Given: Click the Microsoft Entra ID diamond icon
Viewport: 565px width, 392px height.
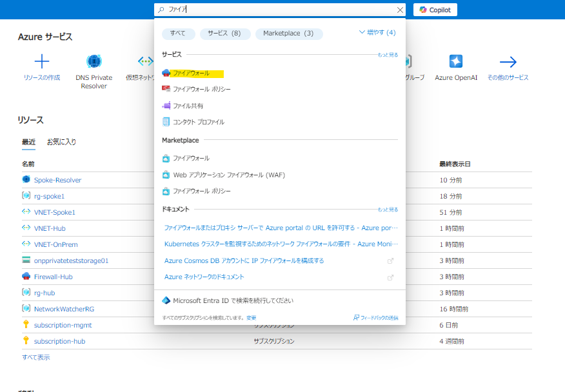Looking at the screenshot, I should click(166, 300).
